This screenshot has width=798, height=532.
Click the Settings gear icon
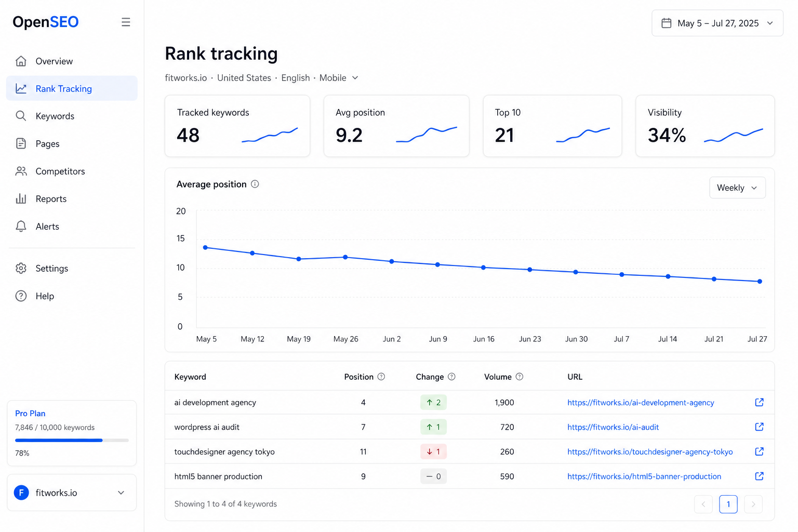(21, 268)
